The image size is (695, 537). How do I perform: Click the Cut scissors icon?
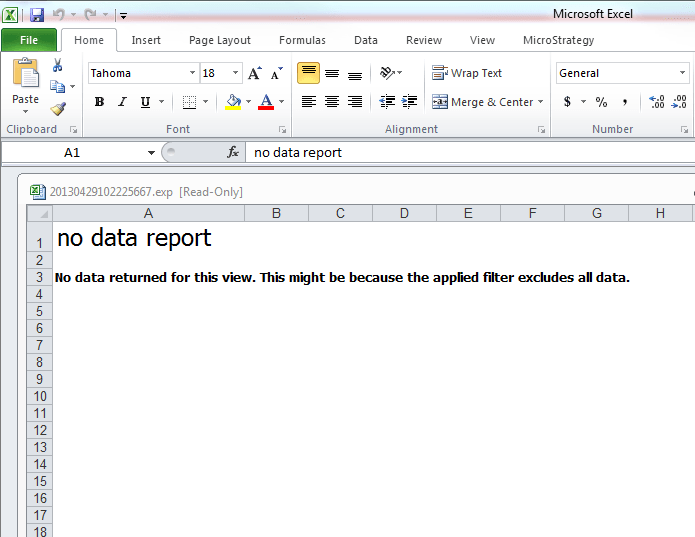pos(58,66)
